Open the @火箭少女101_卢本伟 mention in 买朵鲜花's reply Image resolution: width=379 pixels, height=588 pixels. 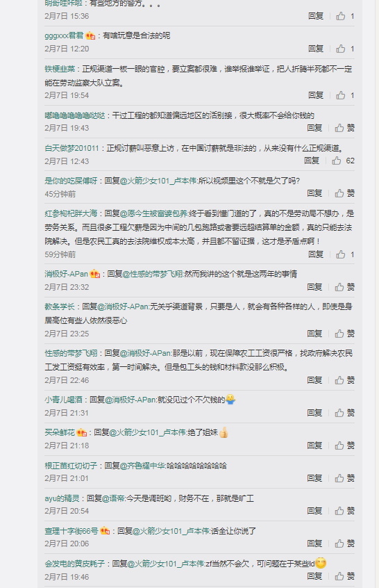tap(147, 433)
